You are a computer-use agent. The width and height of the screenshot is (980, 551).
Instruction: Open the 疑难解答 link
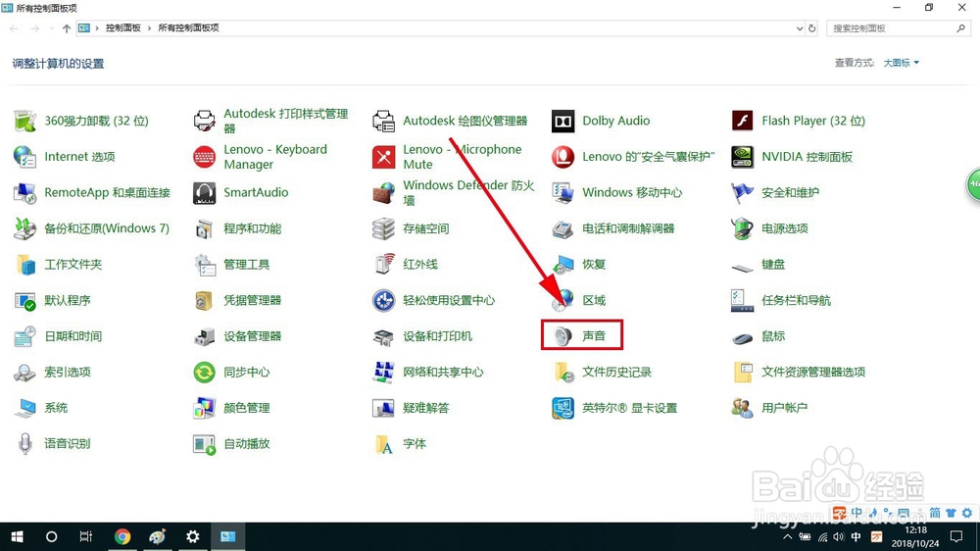(426, 408)
